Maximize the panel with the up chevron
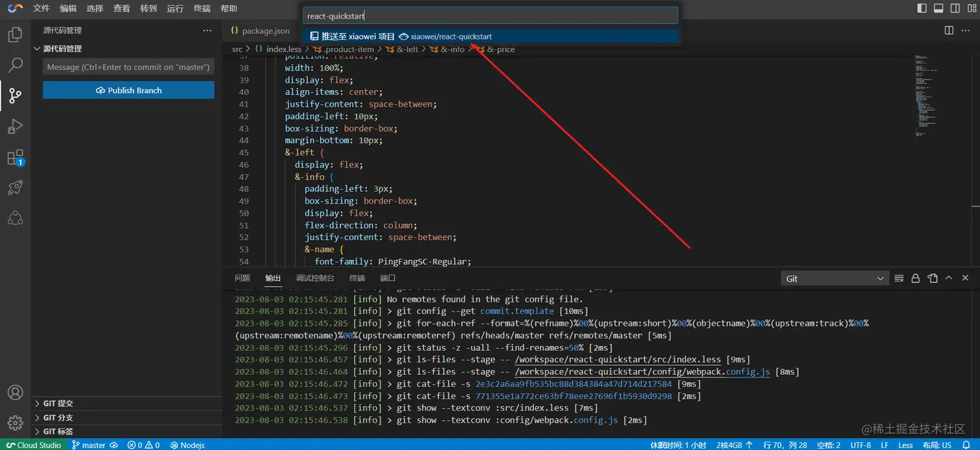This screenshot has width=980, height=450. pos(949,278)
